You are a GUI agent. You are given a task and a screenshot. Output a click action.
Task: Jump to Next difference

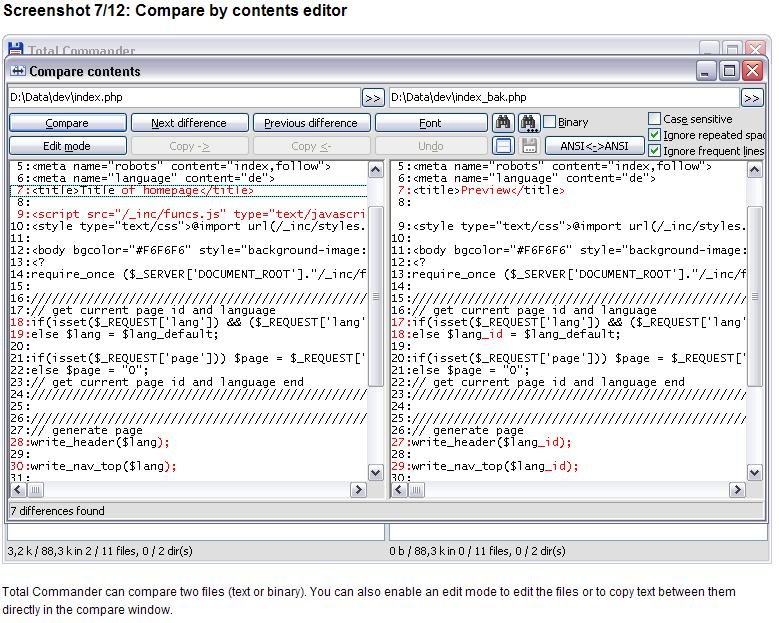189,123
